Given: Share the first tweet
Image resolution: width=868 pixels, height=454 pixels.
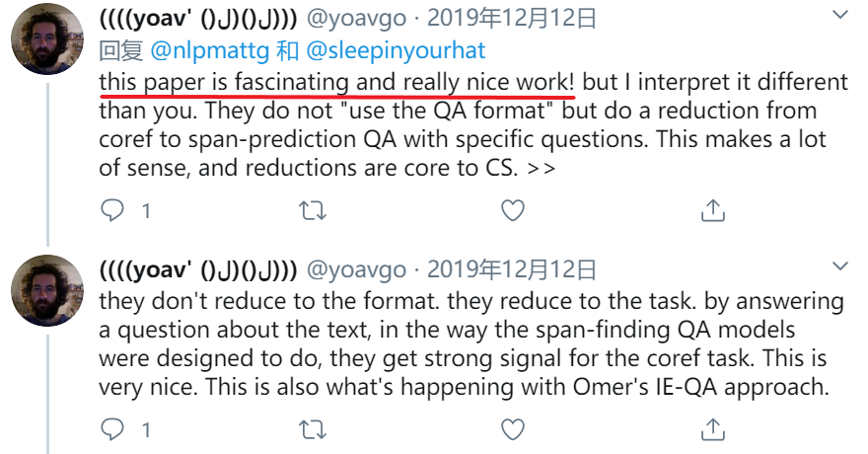Looking at the screenshot, I should coord(712,210).
